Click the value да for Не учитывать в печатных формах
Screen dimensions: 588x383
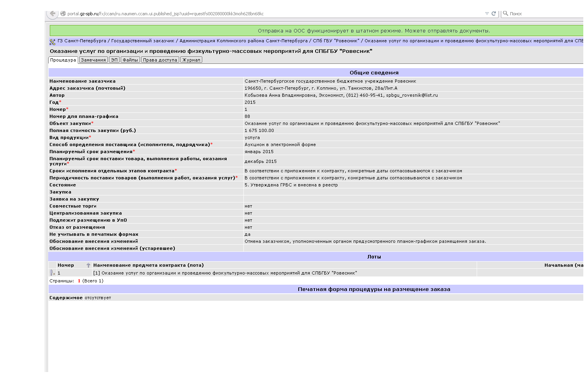pos(247,234)
